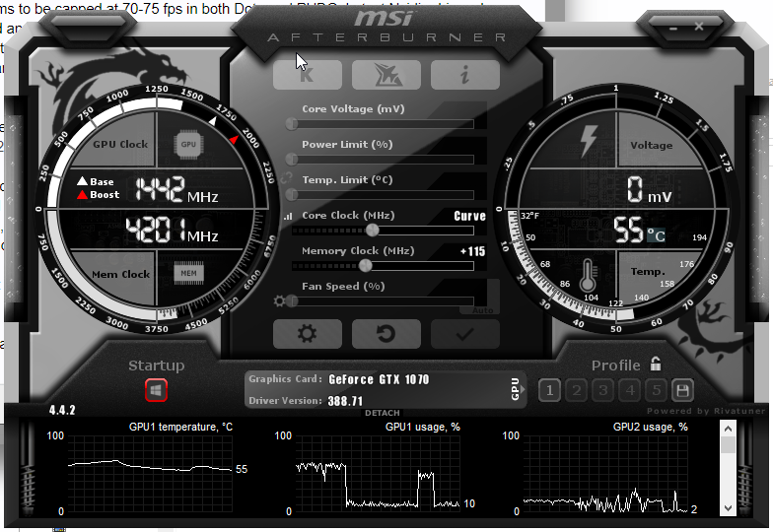Viewport: 773px width, 532px height.
Task: Click the Memory Clock slider handle
Action: pos(365,266)
